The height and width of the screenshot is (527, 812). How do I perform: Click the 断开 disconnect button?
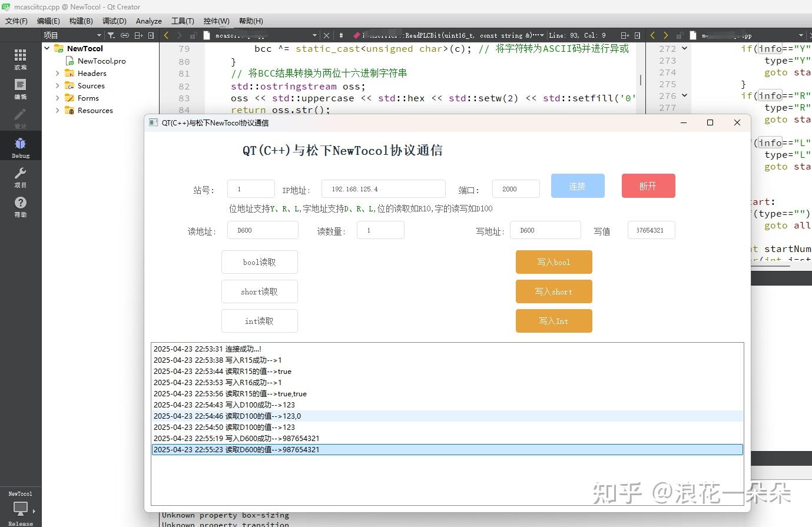pos(648,185)
